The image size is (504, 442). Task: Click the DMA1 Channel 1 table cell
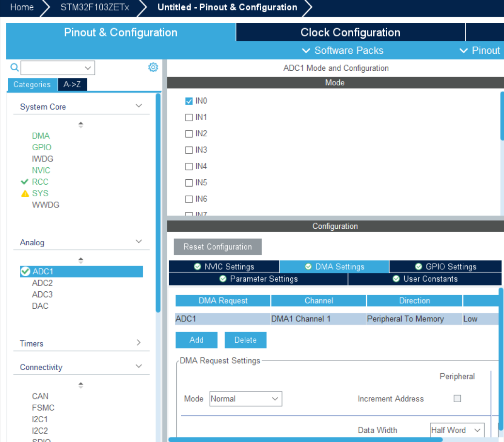pos(318,319)
